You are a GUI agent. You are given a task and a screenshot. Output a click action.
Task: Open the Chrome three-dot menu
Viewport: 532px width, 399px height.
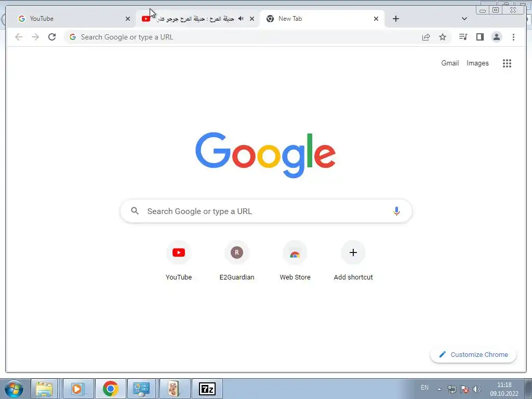pos(513,37)
